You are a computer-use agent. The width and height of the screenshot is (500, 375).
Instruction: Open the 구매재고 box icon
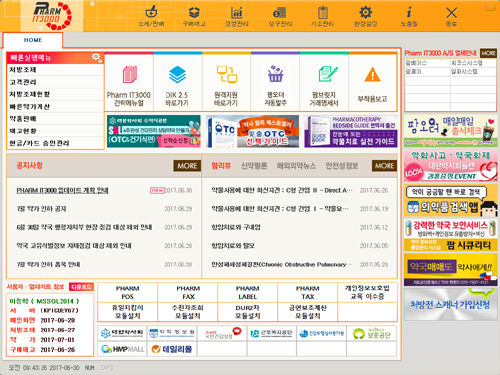coord(194,16)
